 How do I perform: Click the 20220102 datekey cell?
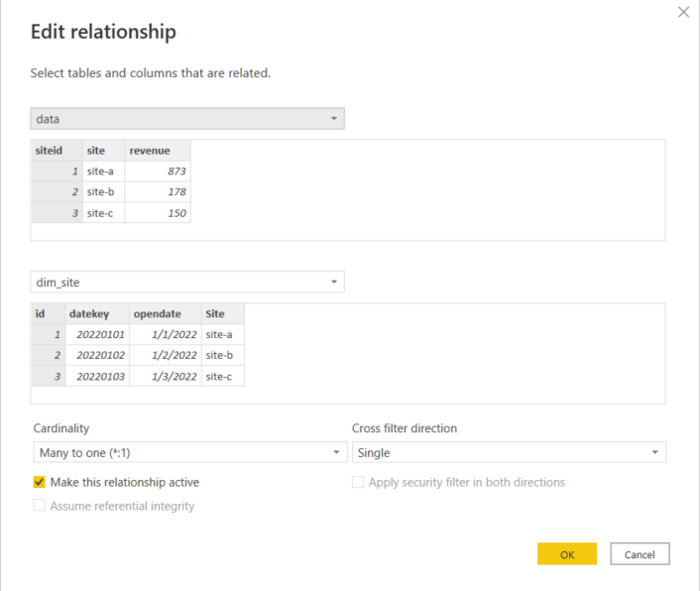click(x=100, y=355)
